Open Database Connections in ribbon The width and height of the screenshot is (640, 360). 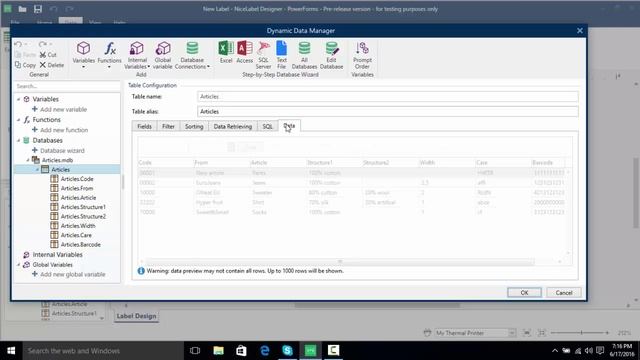[x=192, y=55]
